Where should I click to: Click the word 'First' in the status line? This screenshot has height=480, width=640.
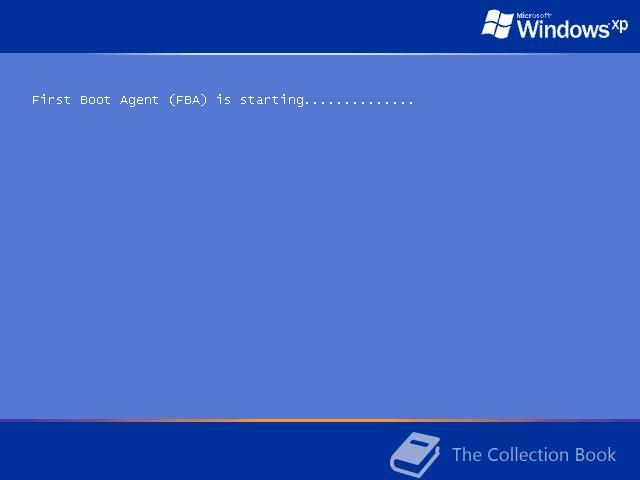51,100
